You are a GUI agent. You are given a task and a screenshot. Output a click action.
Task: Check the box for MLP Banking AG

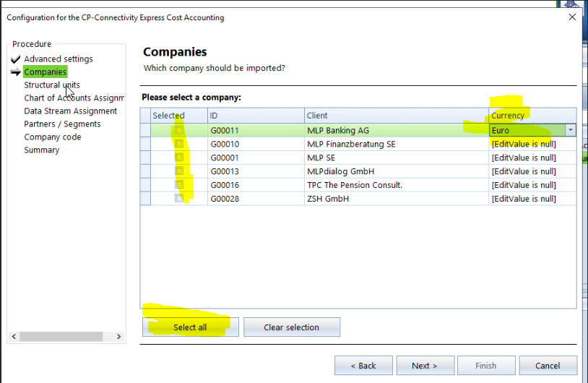point(179,130)
